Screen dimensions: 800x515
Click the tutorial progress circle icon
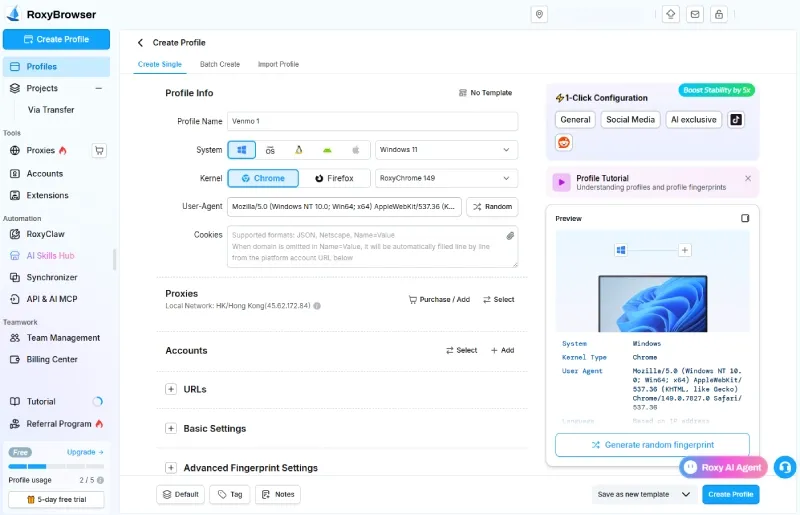click(x=97, y=402)
